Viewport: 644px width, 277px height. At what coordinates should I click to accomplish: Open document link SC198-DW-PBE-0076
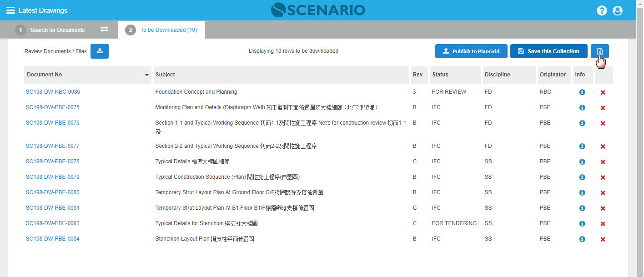click(x=52, y=123)
